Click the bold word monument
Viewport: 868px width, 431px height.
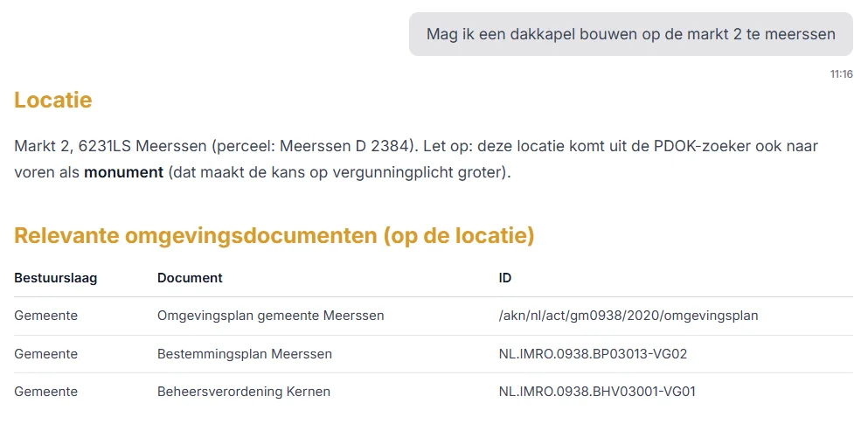point(123,172)
